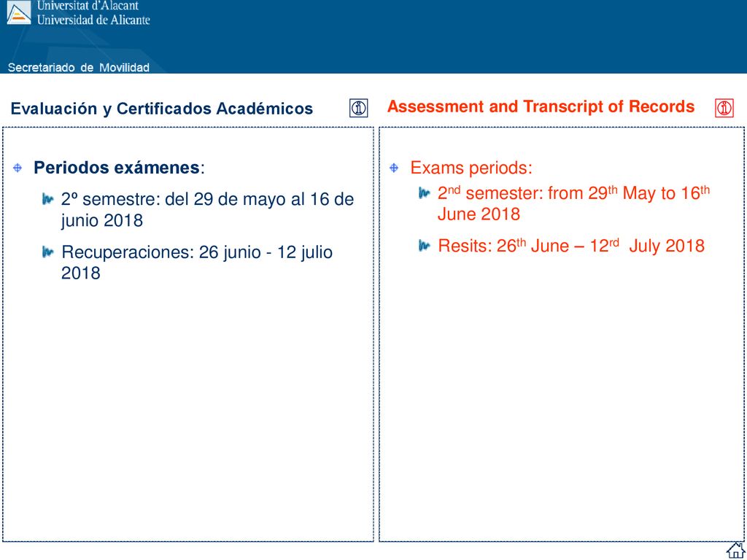Image resolution: width=747 pixels, height=560 pixels.
Task: Click the bullet marker before '2nd semester'
Action: 425,192
